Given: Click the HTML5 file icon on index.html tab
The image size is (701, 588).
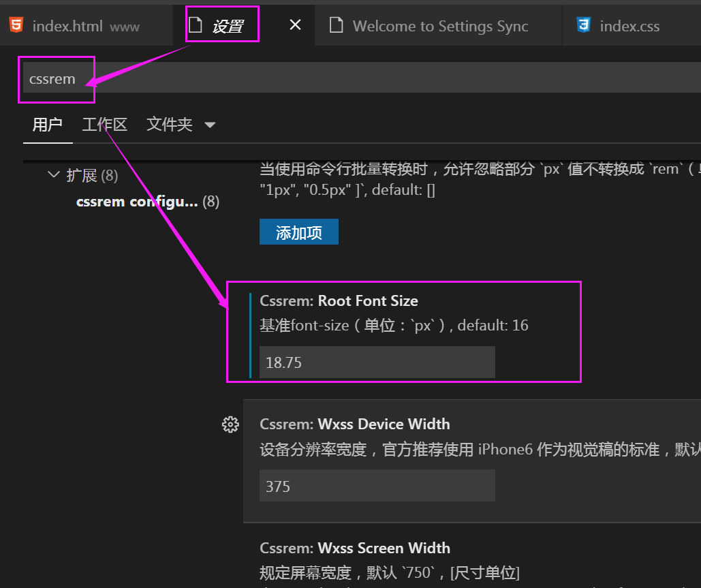Looking at the screenshot, I should click(x=16, y=25).
